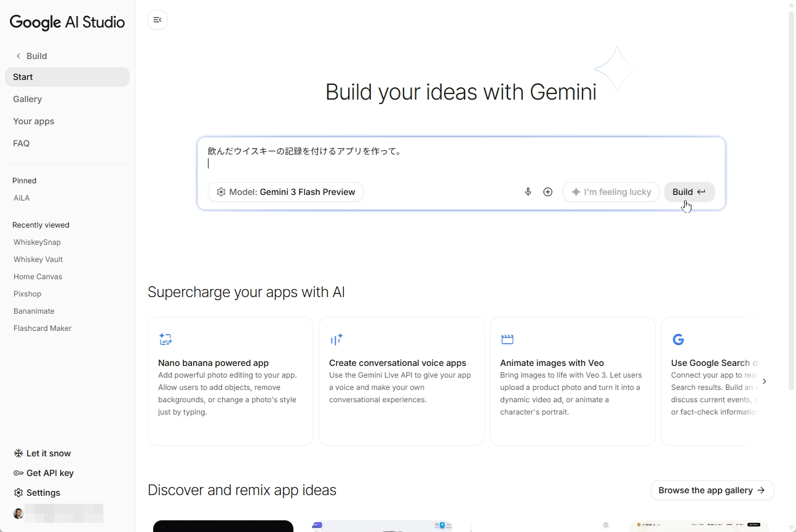
Task: Click the Veo clapperboard animation icon
Action: click(x=507, y=339)
